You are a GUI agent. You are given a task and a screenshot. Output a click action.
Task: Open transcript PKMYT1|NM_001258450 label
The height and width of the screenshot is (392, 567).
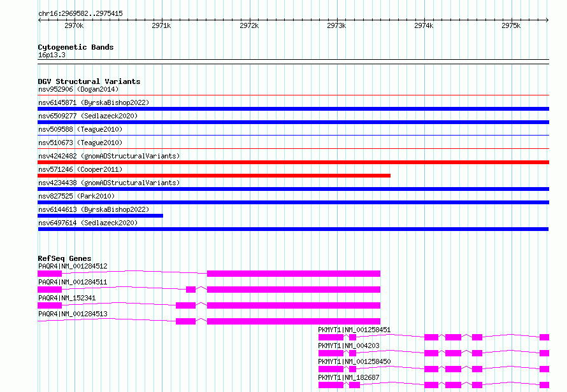354,361
